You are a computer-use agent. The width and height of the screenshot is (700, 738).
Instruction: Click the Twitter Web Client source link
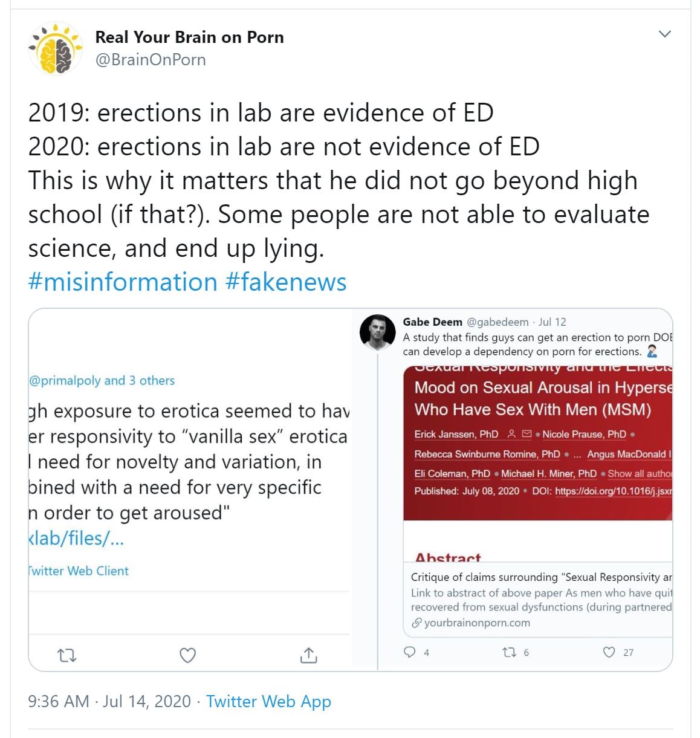click(x=79, y=571)
